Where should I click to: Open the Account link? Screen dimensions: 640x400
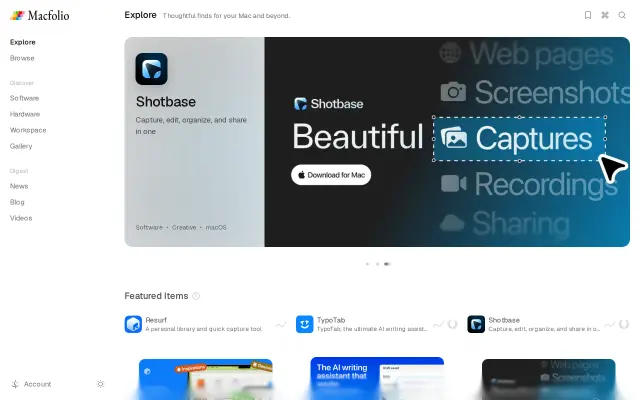point(37,384)
